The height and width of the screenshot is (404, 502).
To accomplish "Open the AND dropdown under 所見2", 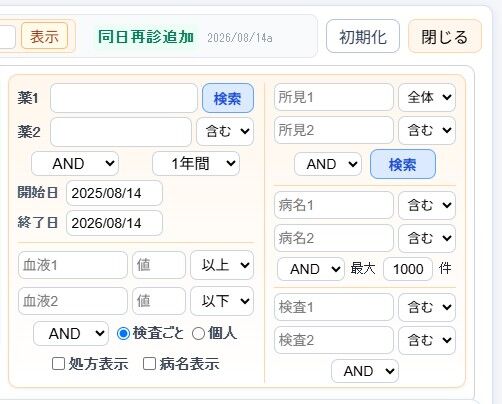I will pos(328,164).
